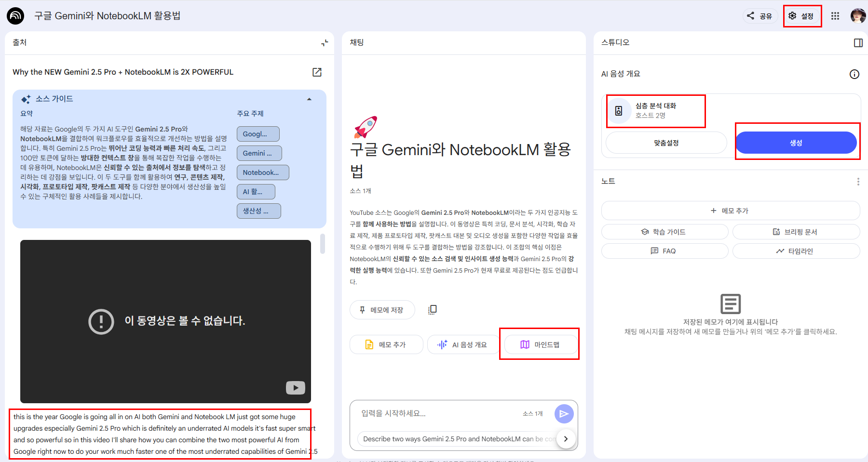
Task: Click the notebook title 구글 Gemini와 NotebookLM 활용법
Action: 107,16
